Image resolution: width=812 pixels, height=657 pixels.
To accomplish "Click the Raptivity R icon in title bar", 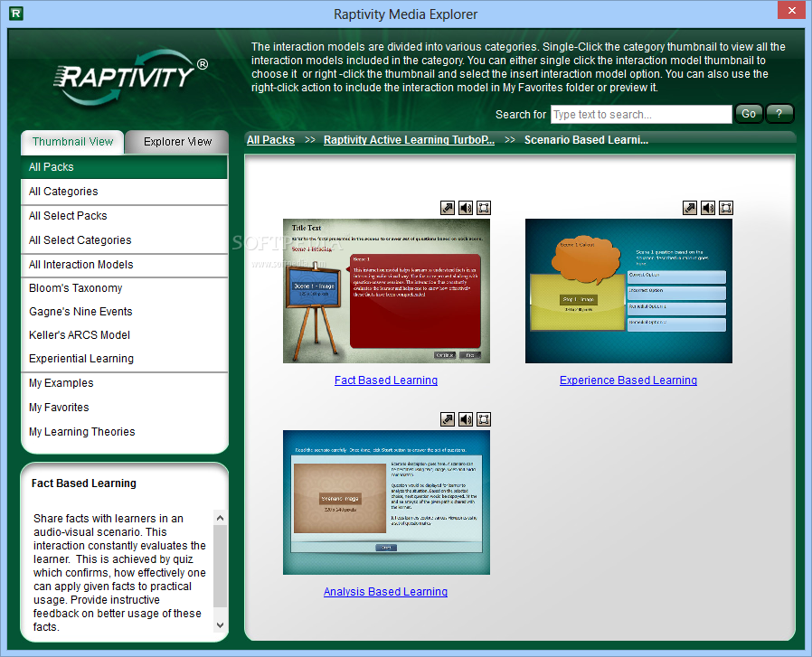I will [x=16, y=14].
